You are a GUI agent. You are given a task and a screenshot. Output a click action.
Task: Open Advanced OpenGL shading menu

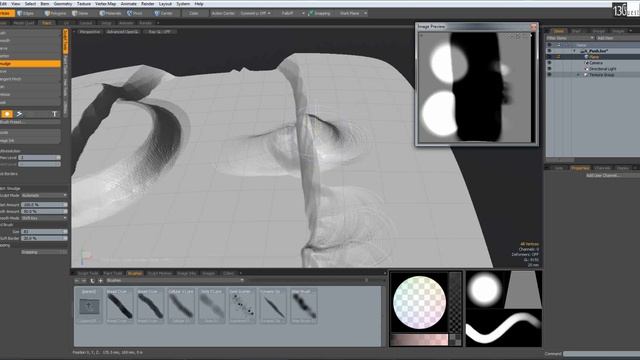(122, 31)
